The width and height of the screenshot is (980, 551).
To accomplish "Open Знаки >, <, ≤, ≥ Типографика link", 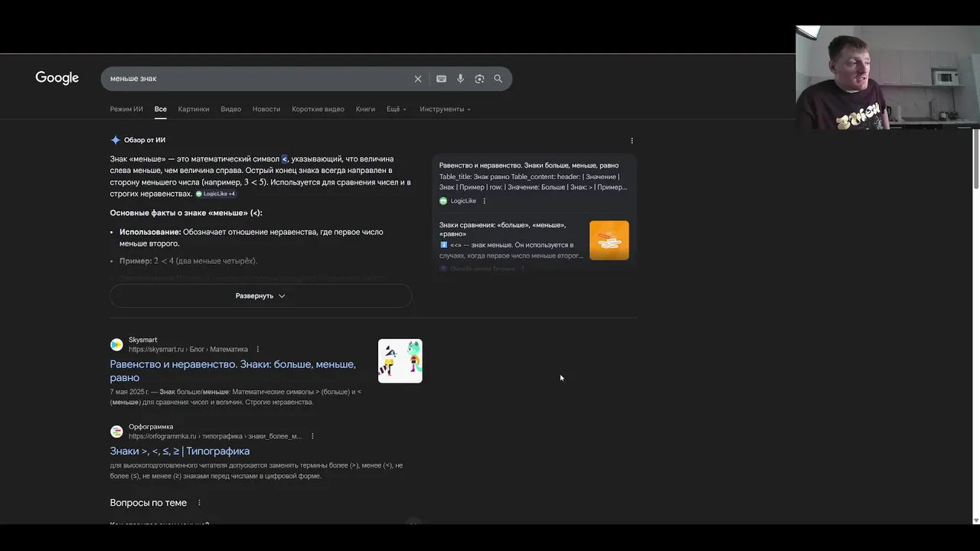I will [179, 452].
